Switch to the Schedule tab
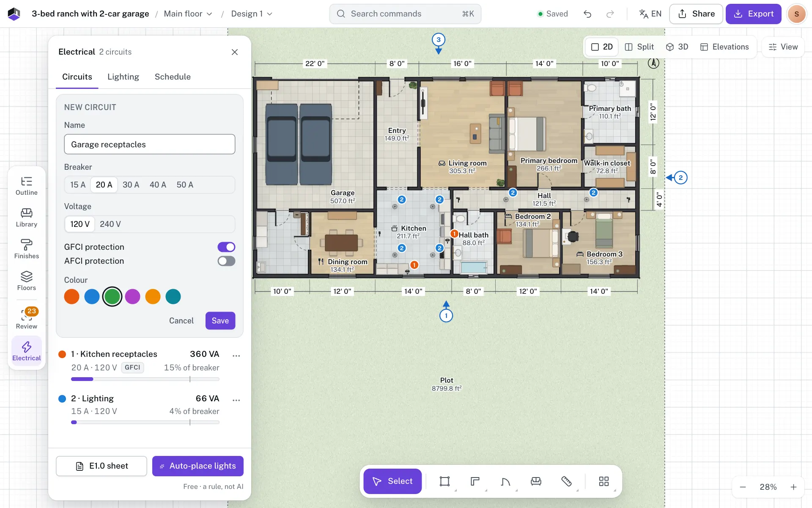The width and height of the screenshot is (812, 508). coord(173,77)
